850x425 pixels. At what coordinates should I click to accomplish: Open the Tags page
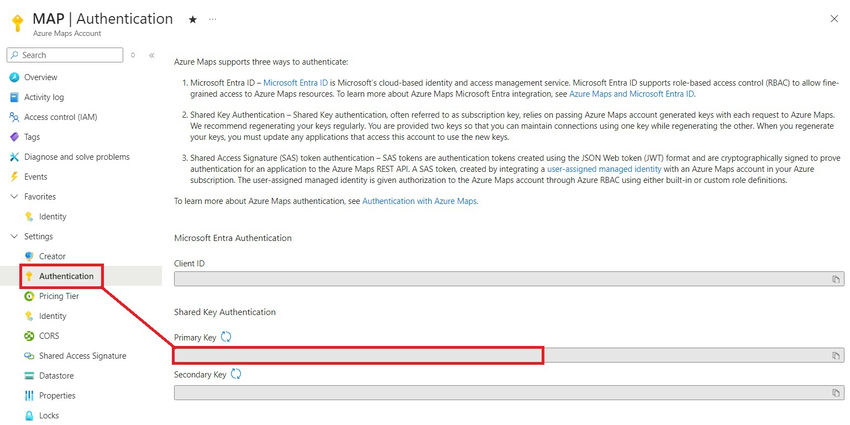pyautogui.click(x=31, y=137)
